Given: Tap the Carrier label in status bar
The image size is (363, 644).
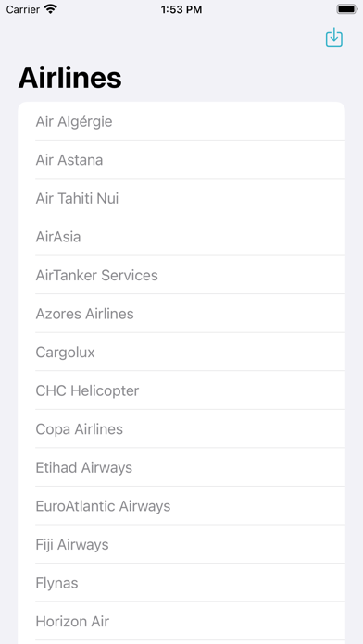Looking at the screenshot, I should (22, 9).
